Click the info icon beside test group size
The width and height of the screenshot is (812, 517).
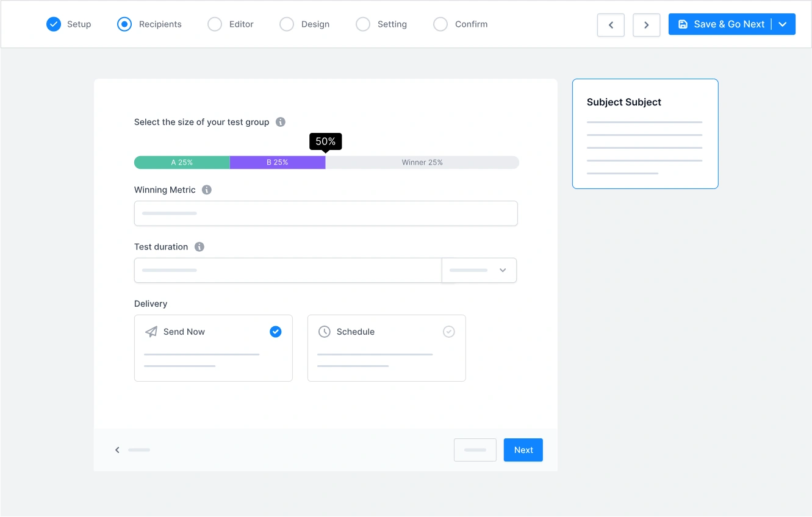[x=281, y=122]
